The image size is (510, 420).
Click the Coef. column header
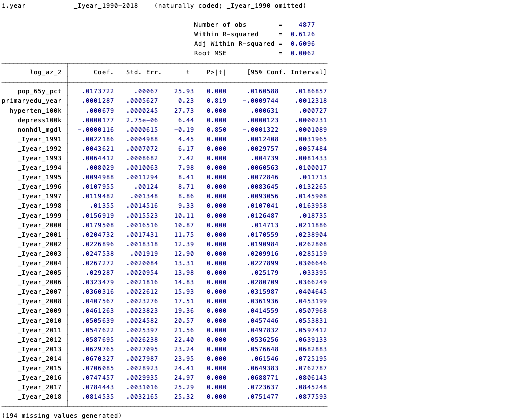point(104,72)
